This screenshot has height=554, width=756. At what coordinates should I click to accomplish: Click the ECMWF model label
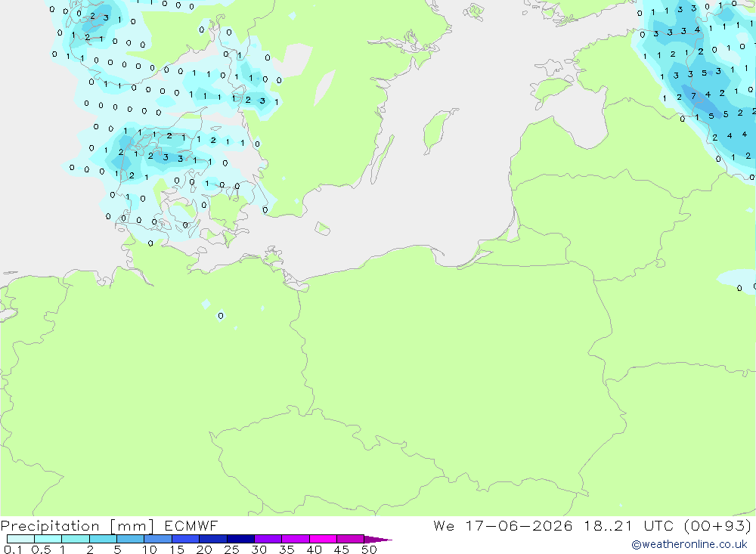click(191, 526)
